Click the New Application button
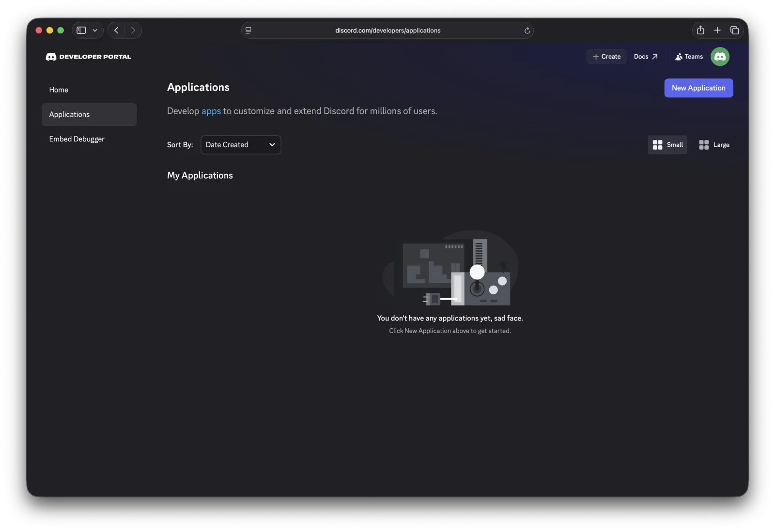 698,88
